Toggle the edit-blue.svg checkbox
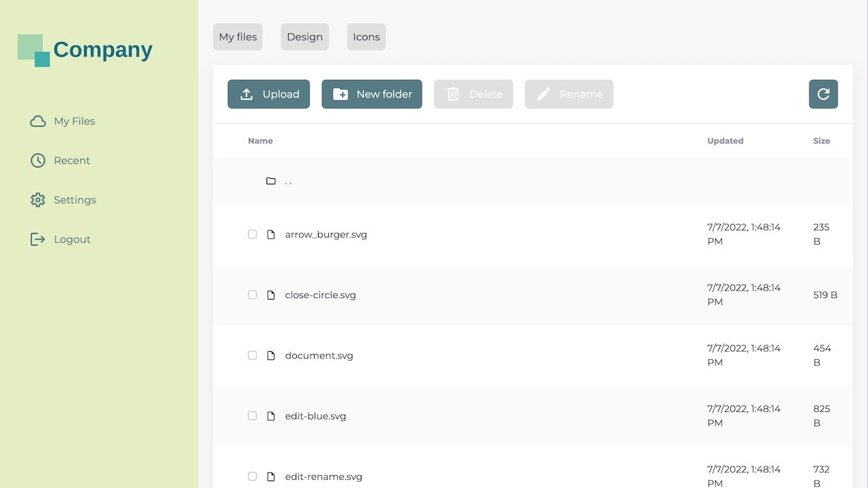 [x=252, y=416]
